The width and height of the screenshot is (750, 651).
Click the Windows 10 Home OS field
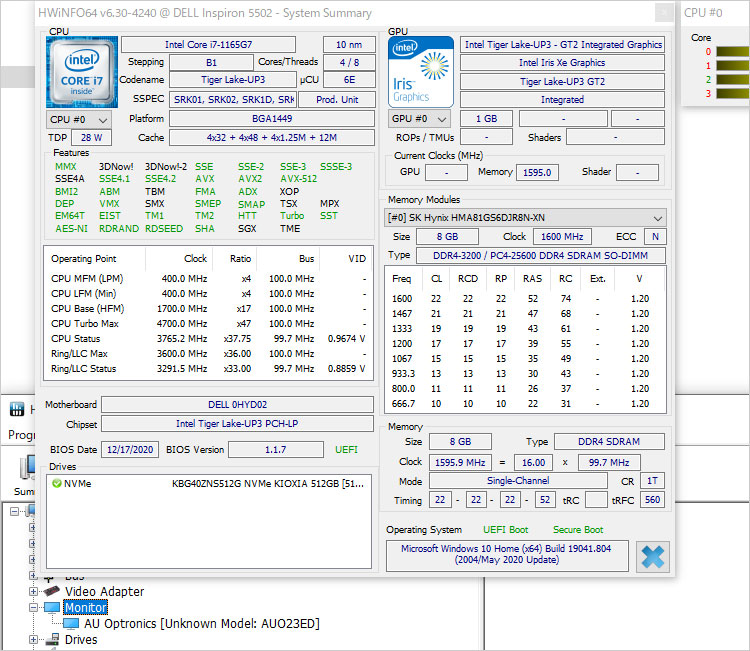[x=507, y=554]
